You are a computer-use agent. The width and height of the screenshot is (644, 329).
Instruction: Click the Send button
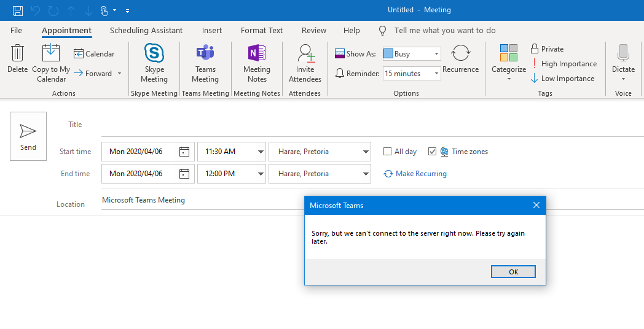(x=28, y=136)
